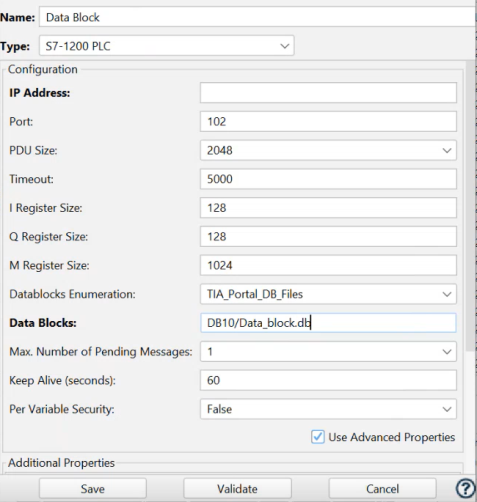Expand Datablocks Enumeration combo box

[328, 294]
